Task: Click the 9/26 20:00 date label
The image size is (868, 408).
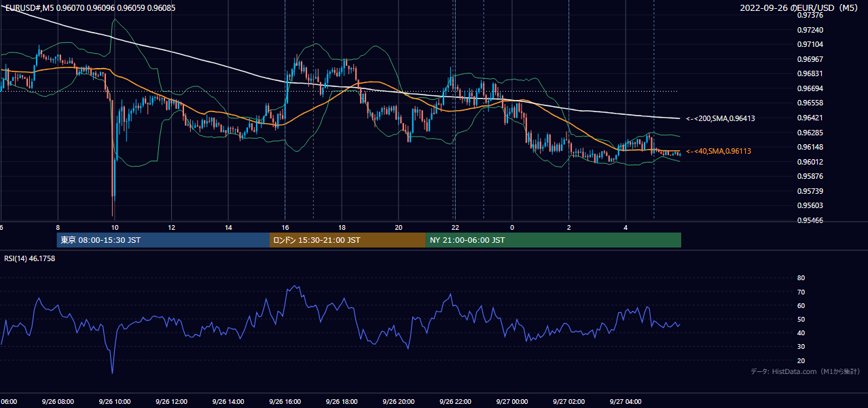Action: tap(399, 402)
